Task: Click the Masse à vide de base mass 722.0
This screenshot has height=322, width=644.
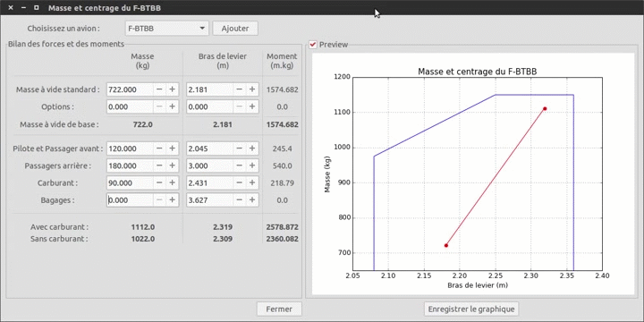Action: point(143,124)
